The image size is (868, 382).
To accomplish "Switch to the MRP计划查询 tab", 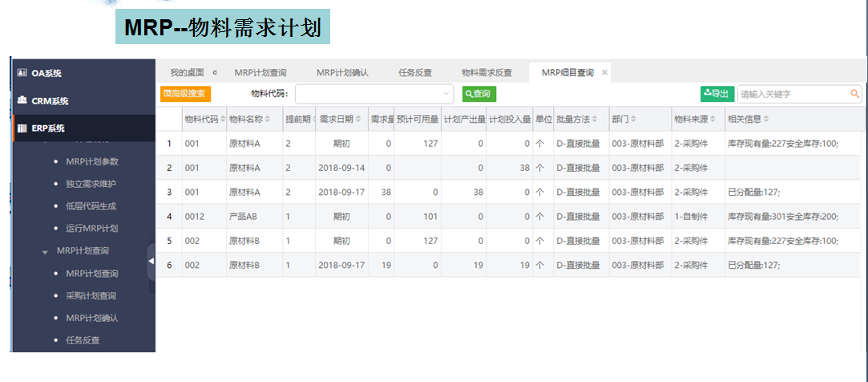I will [260, 72].
